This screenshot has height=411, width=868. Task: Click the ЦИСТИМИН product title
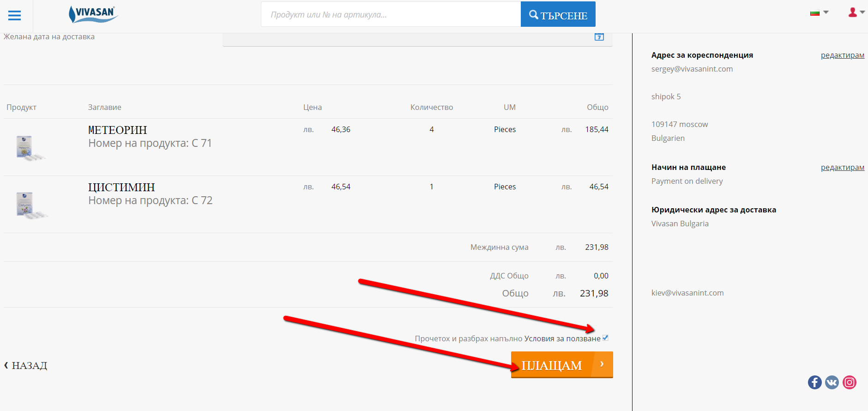point(121,187)
